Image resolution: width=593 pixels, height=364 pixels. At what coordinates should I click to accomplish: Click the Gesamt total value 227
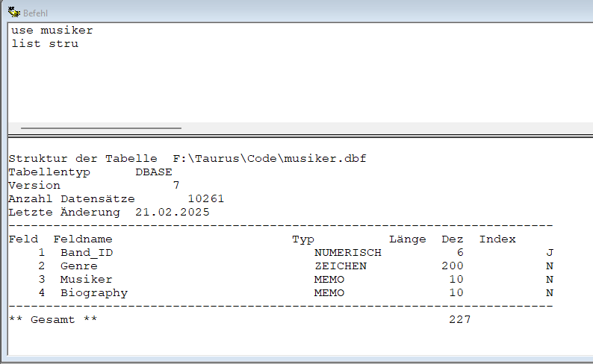pos(459,320)
